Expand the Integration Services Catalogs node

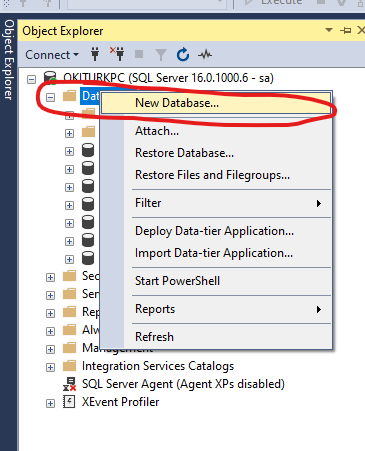(50, 367)
